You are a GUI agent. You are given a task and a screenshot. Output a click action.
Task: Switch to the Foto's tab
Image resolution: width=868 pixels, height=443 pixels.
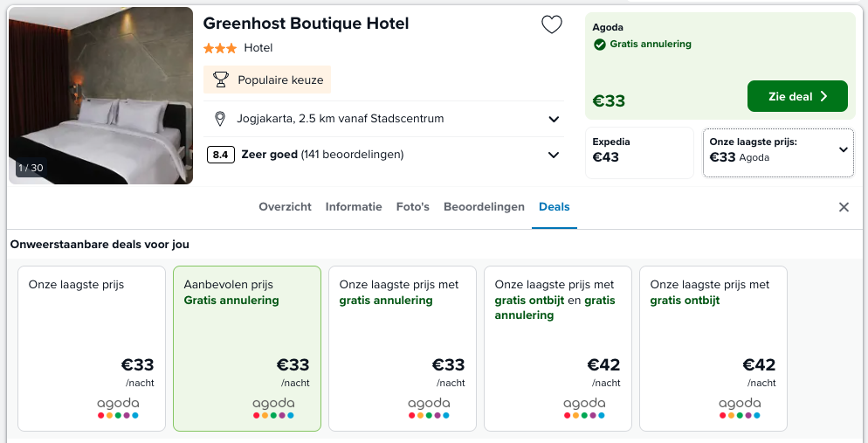tap(412, 207)
